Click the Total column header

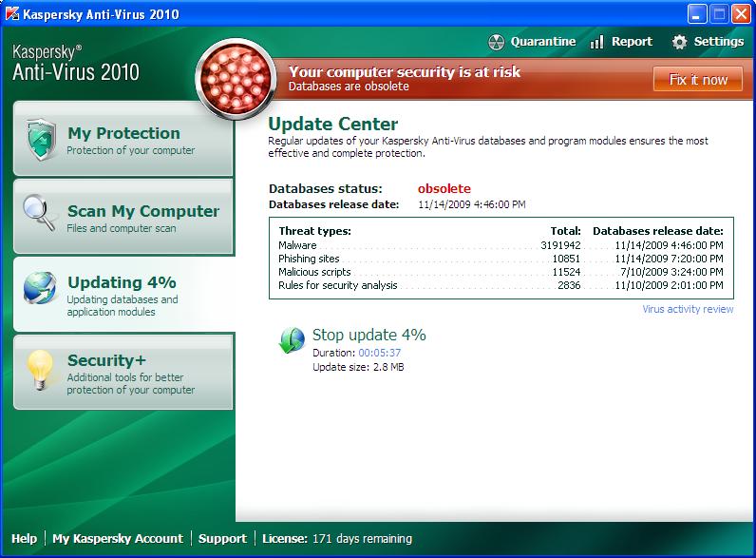pos(565,231)
